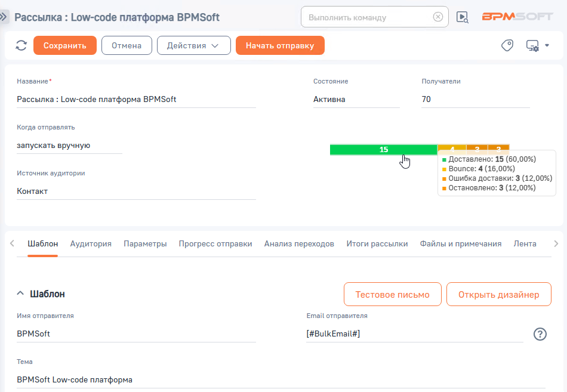
Task: Send a Тестовое письмо
Action: 392,294
